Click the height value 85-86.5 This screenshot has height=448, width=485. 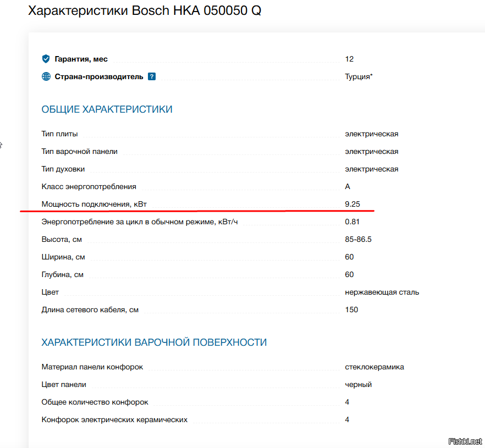click(x=358, y=239)
